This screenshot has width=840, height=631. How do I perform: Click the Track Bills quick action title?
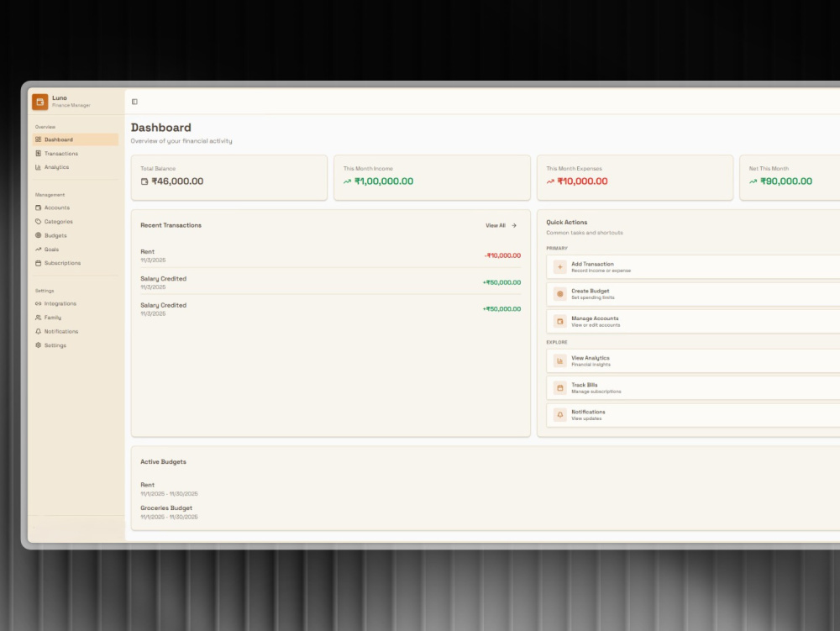(585, 385)
